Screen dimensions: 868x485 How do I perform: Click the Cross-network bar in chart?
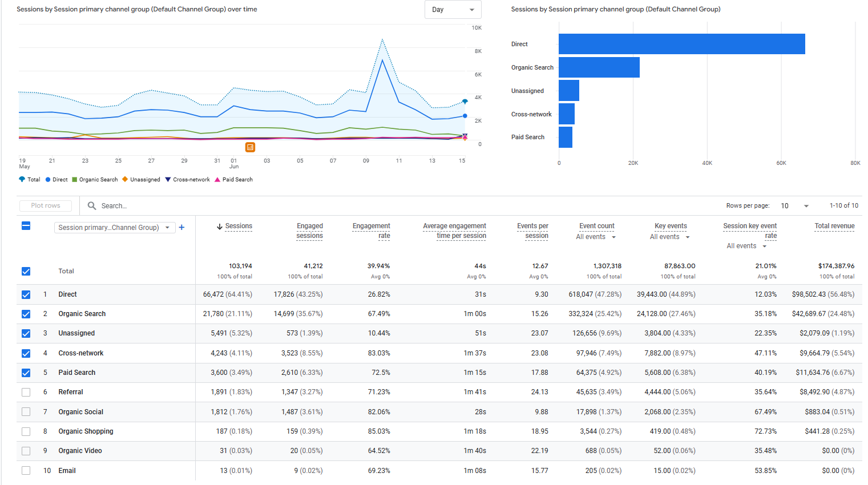pyautogui.click(x=567, y=114)
